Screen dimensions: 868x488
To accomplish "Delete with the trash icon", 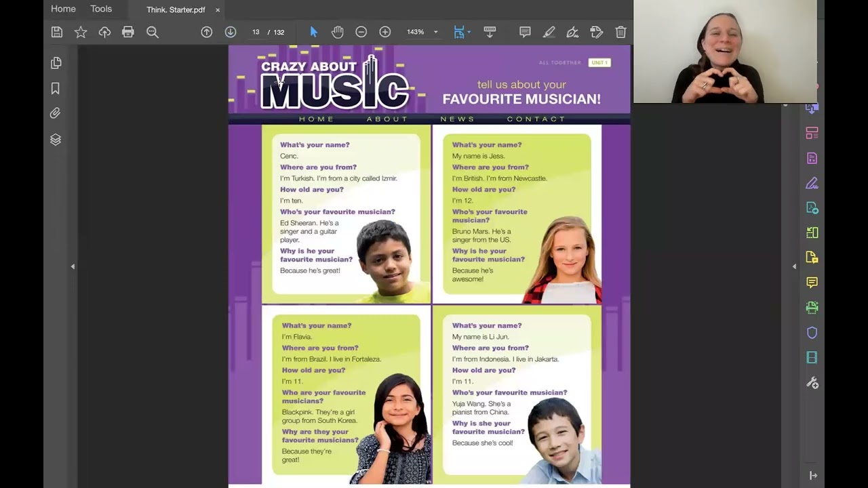I will 620,32.
